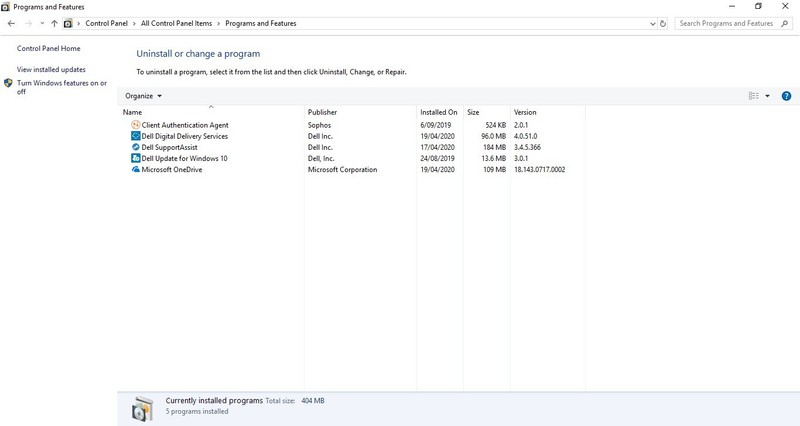Open Turn Windows features on or off
Viewport: 800px width, 426px height.
pyautogui.click(x=62, y=87)
